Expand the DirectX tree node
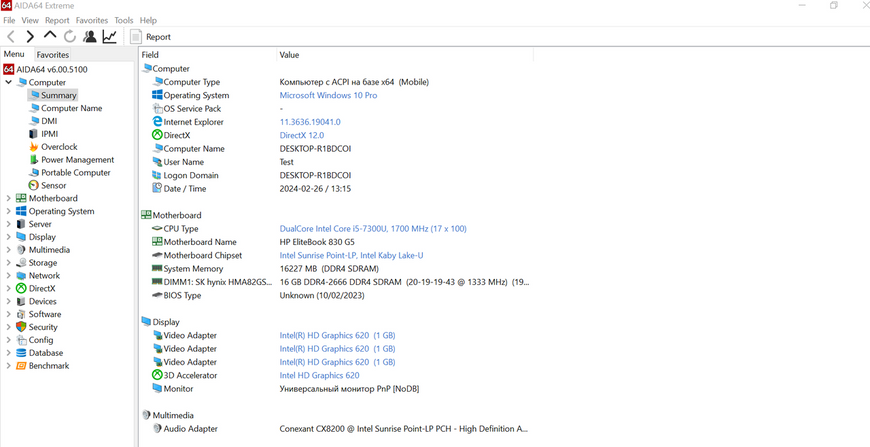 pos(8,288)
